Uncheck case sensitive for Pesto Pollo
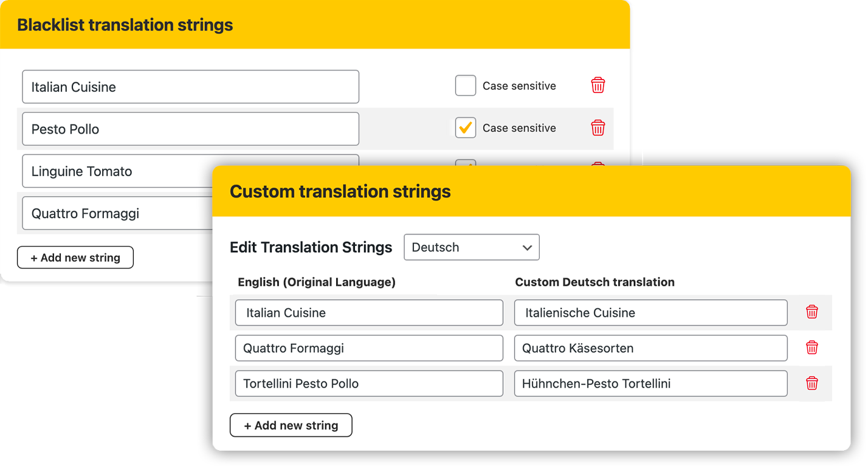 (x=465, y=128)
